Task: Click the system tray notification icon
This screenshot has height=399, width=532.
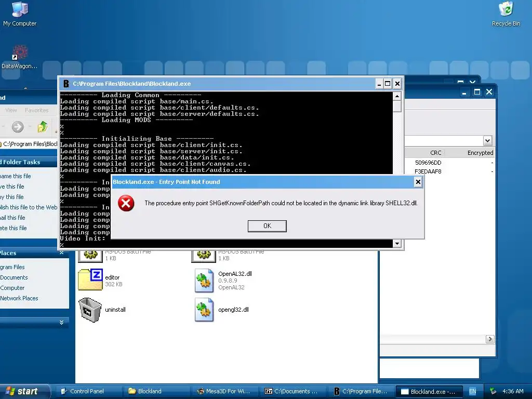Action: pyautogui.click(x=493, y=391)
